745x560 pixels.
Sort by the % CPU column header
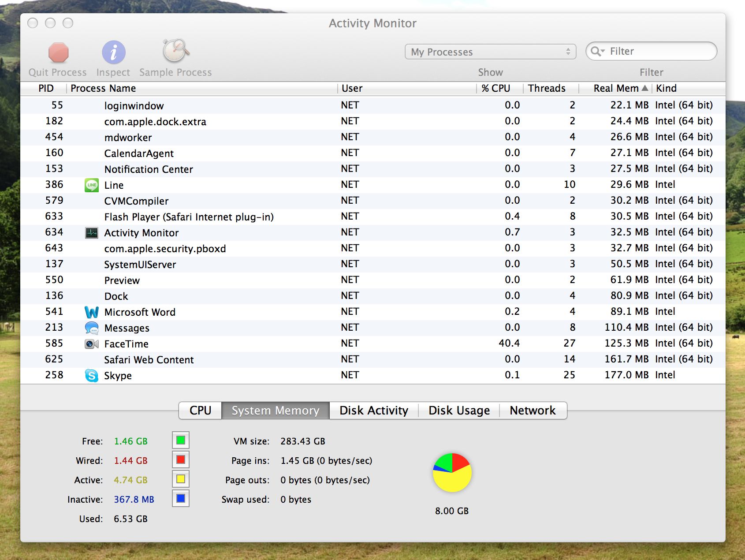point(500,88)
